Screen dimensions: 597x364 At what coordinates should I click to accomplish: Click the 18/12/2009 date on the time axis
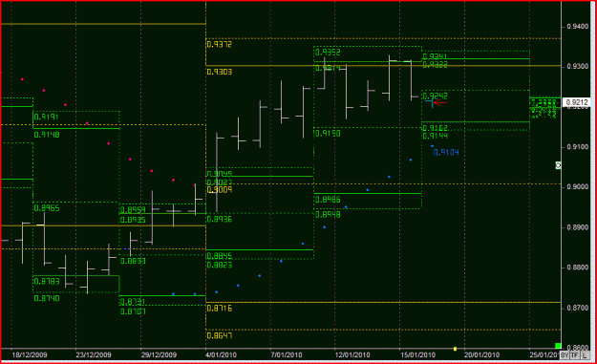30,354
